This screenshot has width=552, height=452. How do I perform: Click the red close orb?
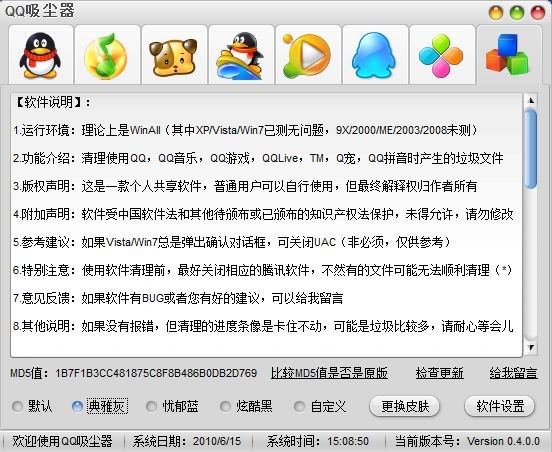538,13
